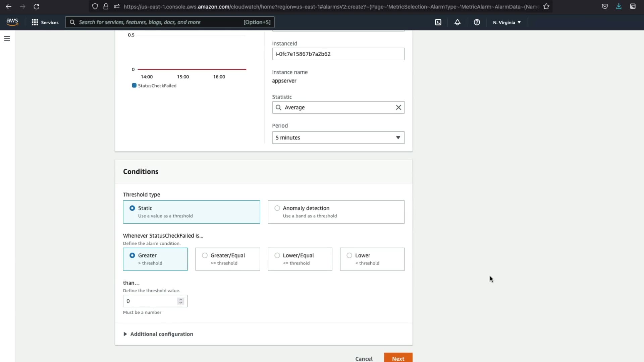Viewport: 644px width, 362px height.
Task: Cancel the alarm creation
Action: pos(364,358)
